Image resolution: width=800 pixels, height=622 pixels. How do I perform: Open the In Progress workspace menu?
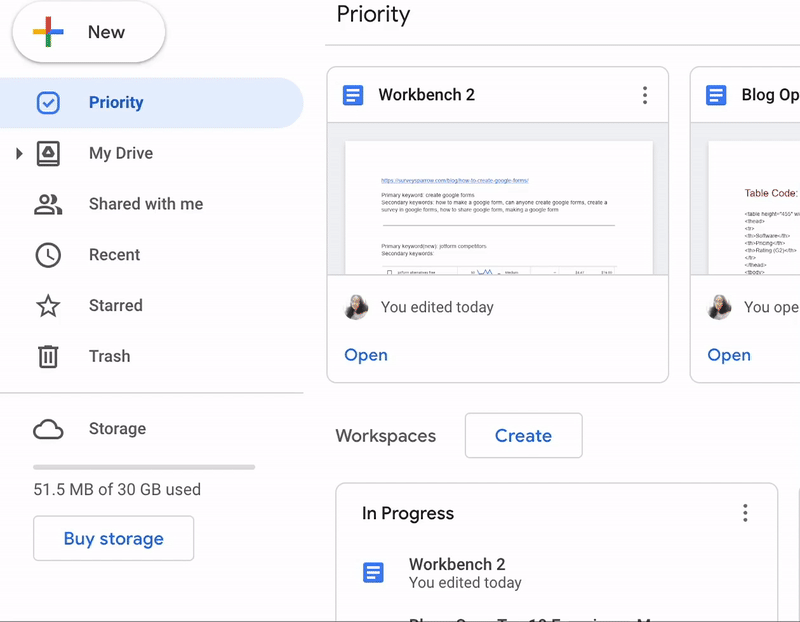click(745, 512)
